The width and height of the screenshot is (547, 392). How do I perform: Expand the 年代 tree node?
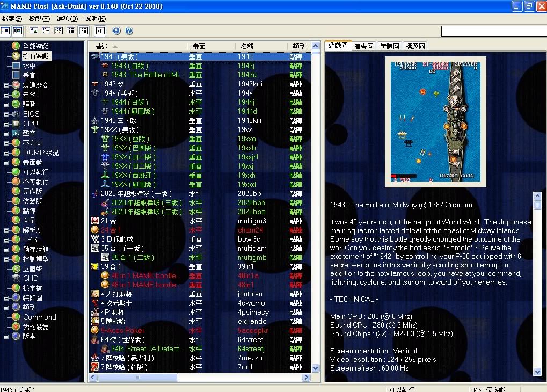tap(6, 95)
